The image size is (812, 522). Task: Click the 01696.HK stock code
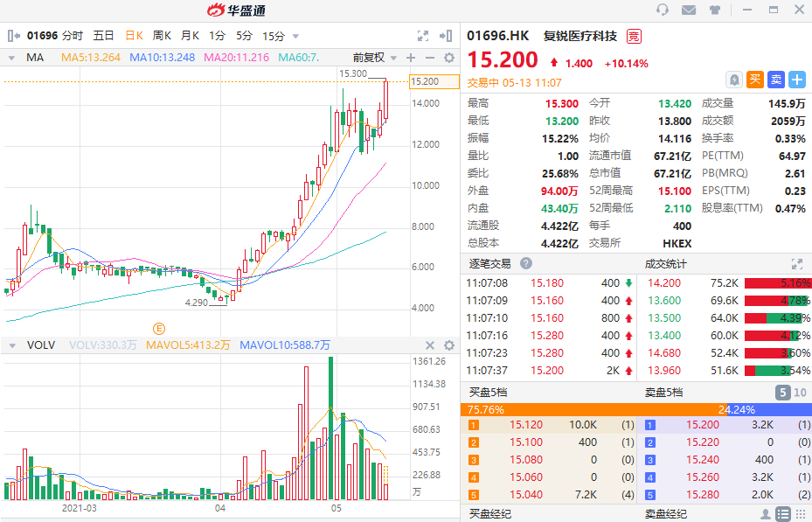click(497, 36)
